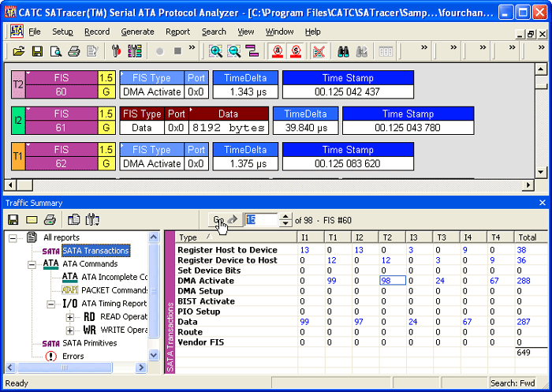Click the green X hide toolbar icon
The image size is (552, 392).
(319, 51)
